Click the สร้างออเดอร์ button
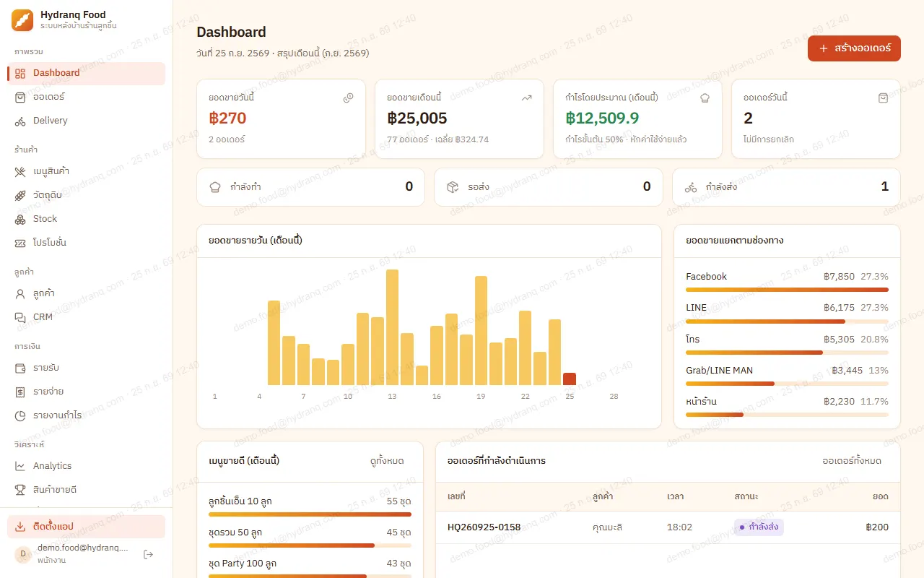Screen dimensions: 924x578 pyautogui.click(x=854, y=48)
